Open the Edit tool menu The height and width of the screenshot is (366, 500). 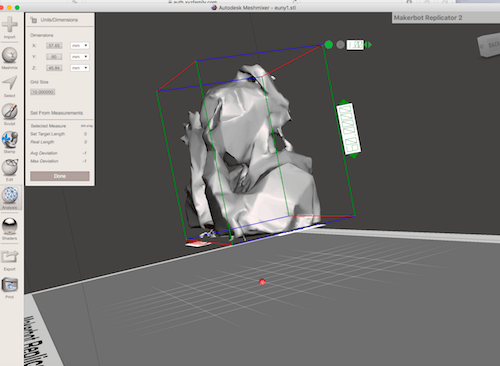(10, 167)
